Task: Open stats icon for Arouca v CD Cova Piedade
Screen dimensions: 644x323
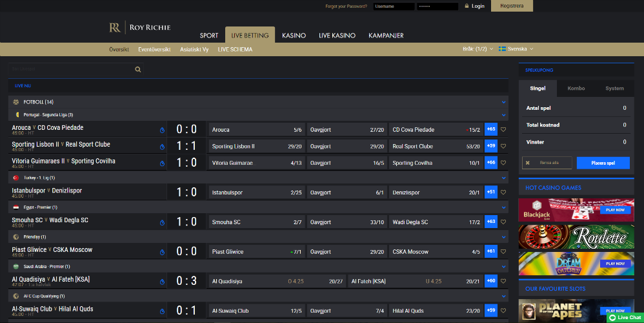Action: [162, 130]
